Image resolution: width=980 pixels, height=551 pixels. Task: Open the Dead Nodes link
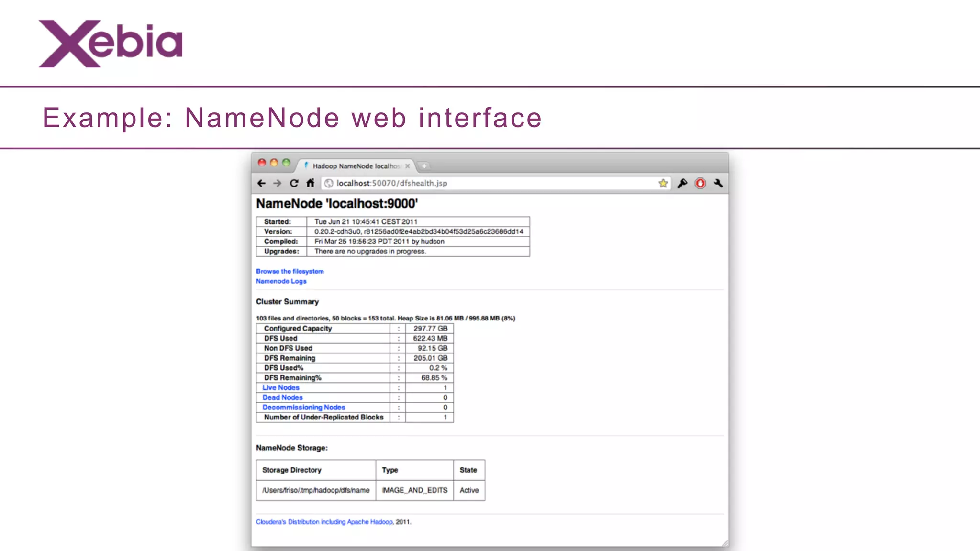[x=282, y=397]
